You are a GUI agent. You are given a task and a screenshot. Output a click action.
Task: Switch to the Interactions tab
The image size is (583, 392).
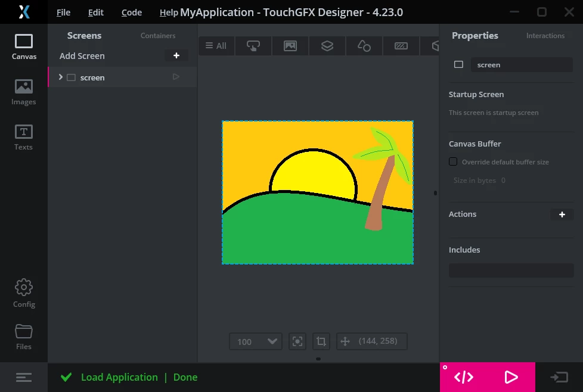tap(545, 36)
